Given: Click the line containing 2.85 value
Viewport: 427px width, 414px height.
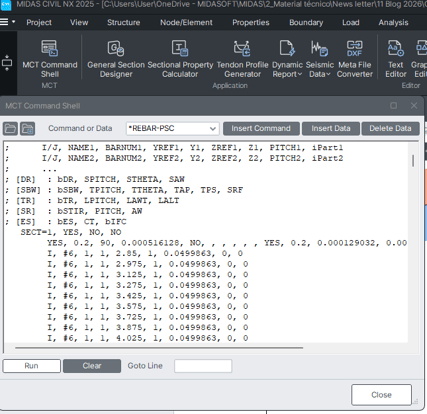Looking at the screenshot, I should coord(145,254).
